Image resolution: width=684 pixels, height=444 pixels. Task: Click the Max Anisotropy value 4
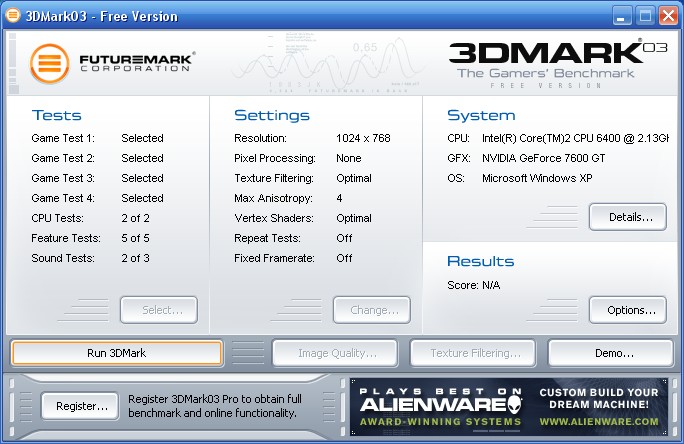(x=339, y=198)
